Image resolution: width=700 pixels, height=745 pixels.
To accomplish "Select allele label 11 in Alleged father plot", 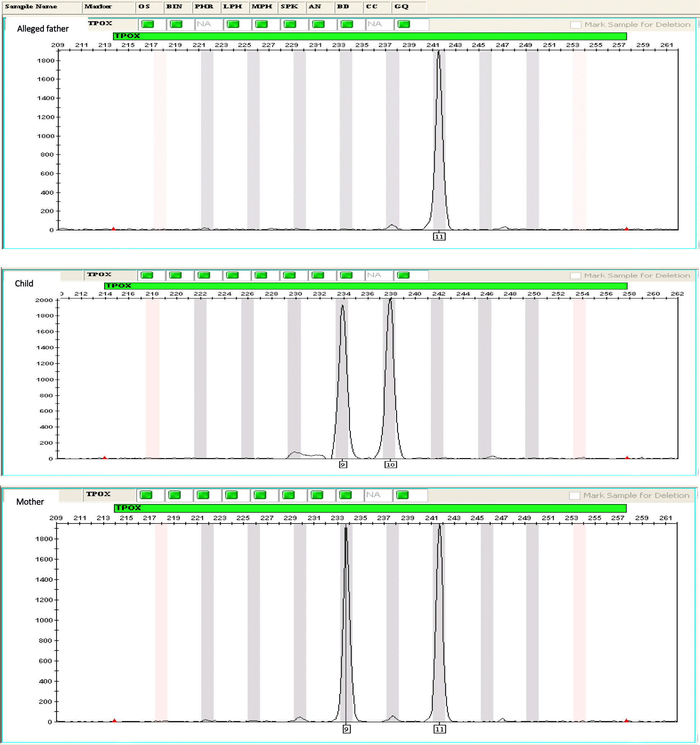I will [440, 237].
